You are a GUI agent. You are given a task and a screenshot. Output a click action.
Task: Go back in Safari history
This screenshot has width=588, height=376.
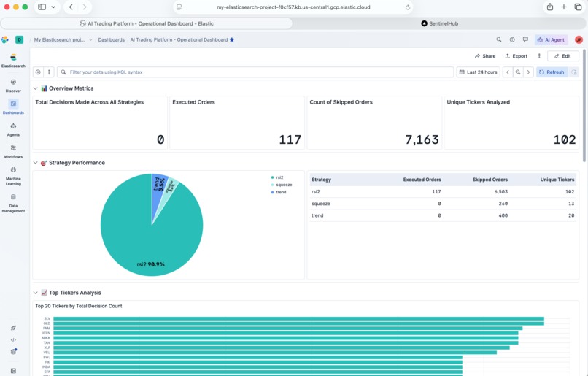[71, 7]
